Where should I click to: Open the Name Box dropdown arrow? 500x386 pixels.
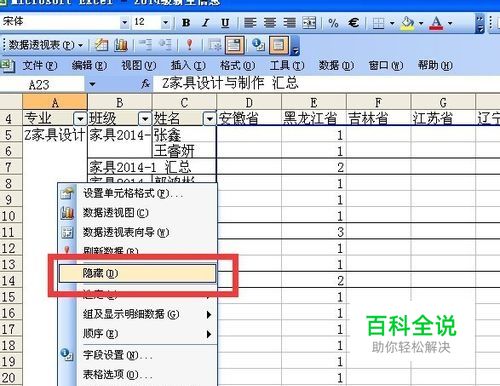point(92,84)
